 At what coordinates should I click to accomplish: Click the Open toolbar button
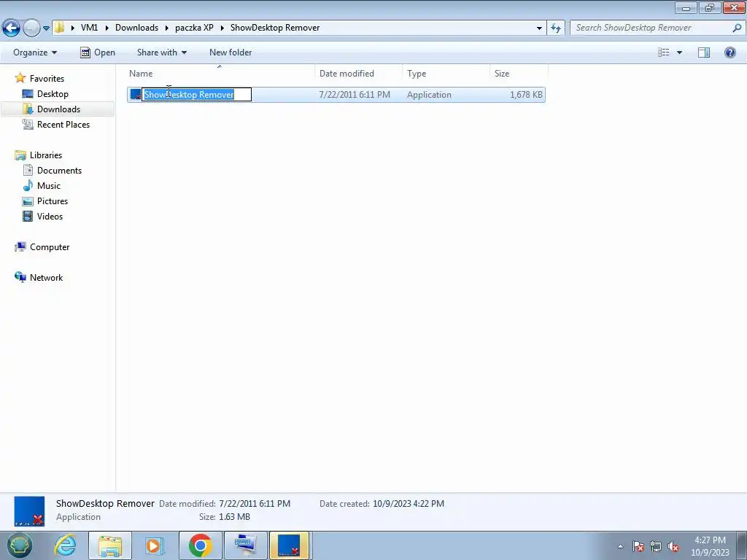[x=97, y=52]
